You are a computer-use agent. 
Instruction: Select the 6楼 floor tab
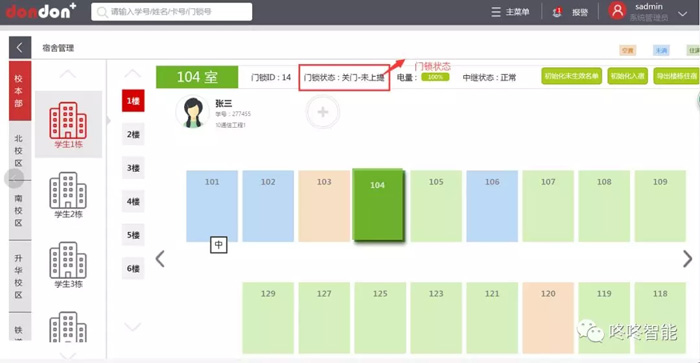tap(133, 268)
